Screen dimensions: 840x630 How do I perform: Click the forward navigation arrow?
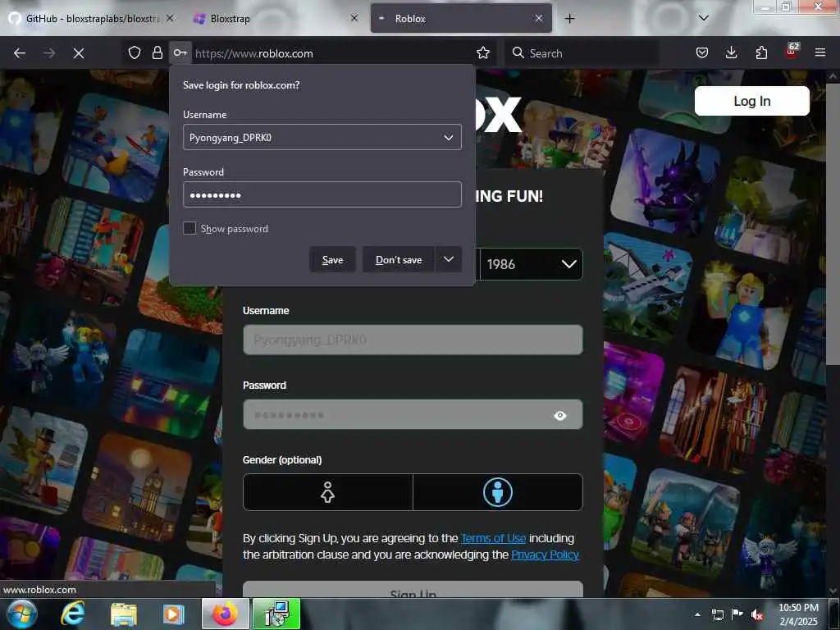pos(48,53)
